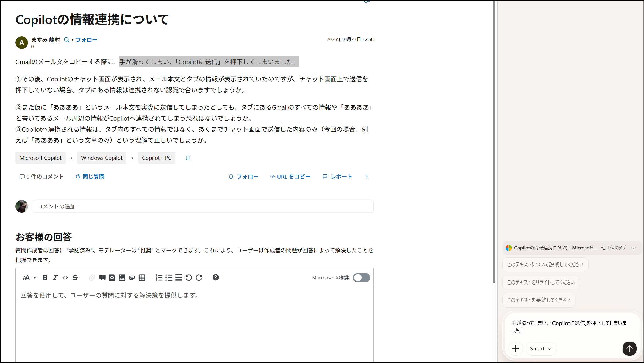Image resolution: width=644 pixels, height=363 pixels.
Task: Open editor help question mark
Action: pos(216,277)
